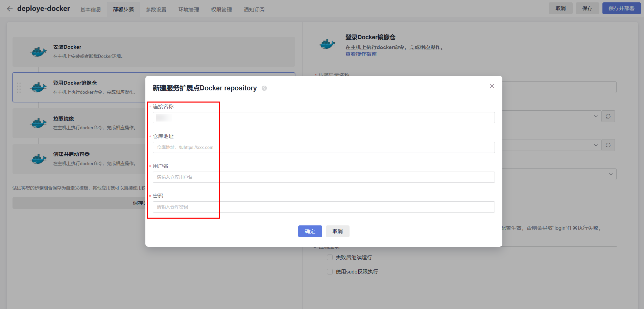The height and width of the screenshot is (309, 644).
Task: Open help icon next to Docker repository title
Action: click(264, 88)
